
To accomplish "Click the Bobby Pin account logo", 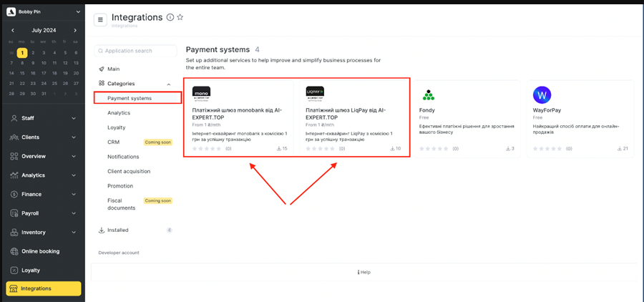I will pyautogui.click(x=11, y=12).
